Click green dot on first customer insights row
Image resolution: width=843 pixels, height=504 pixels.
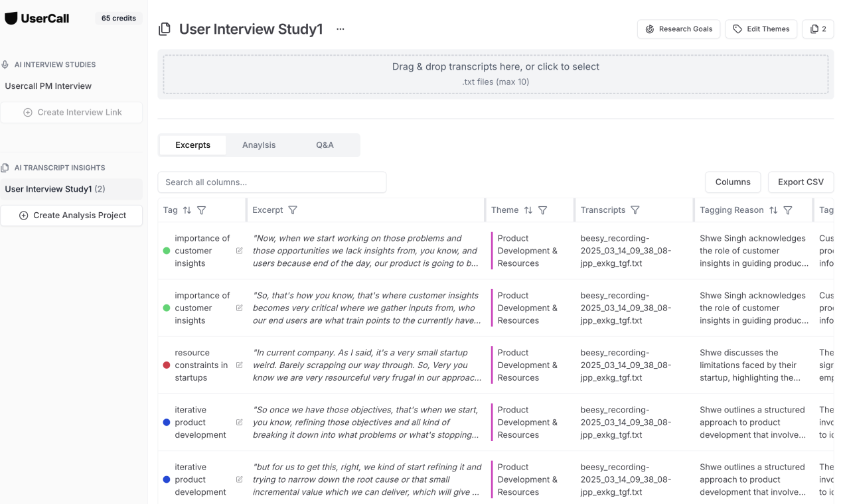[167, 251]
